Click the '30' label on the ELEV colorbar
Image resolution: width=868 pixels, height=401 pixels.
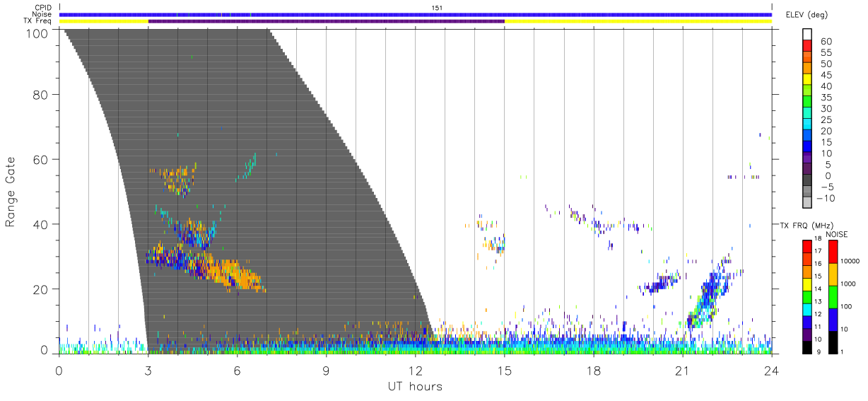[x=825, y=109]
